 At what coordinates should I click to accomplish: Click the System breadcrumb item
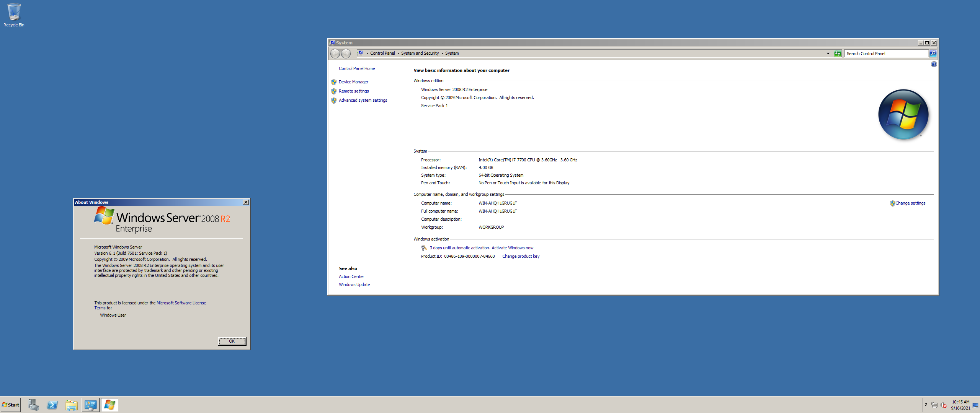click(452, 54)
